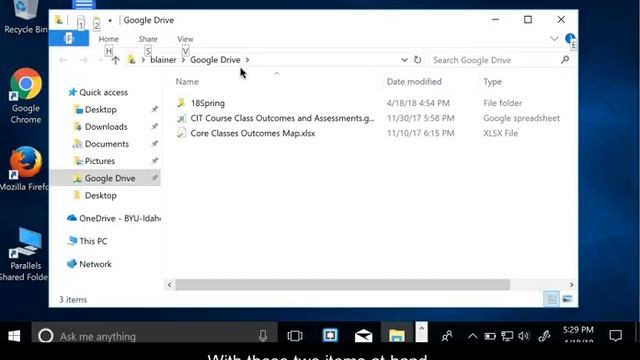Screen dimensions: 640x360
Task: Expand chevron after Google Drive in path
Action: [x=247, y=60]
